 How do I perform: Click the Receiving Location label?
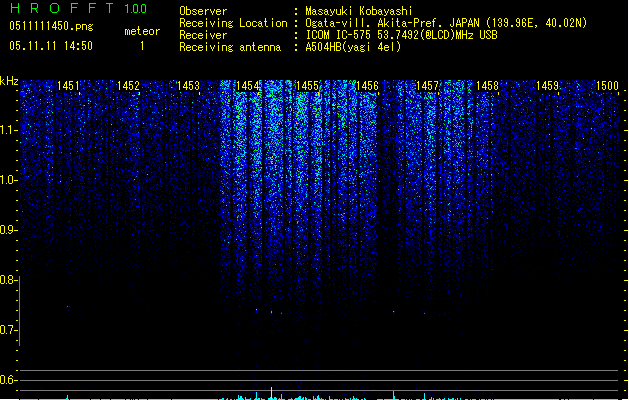pos(233,23)
